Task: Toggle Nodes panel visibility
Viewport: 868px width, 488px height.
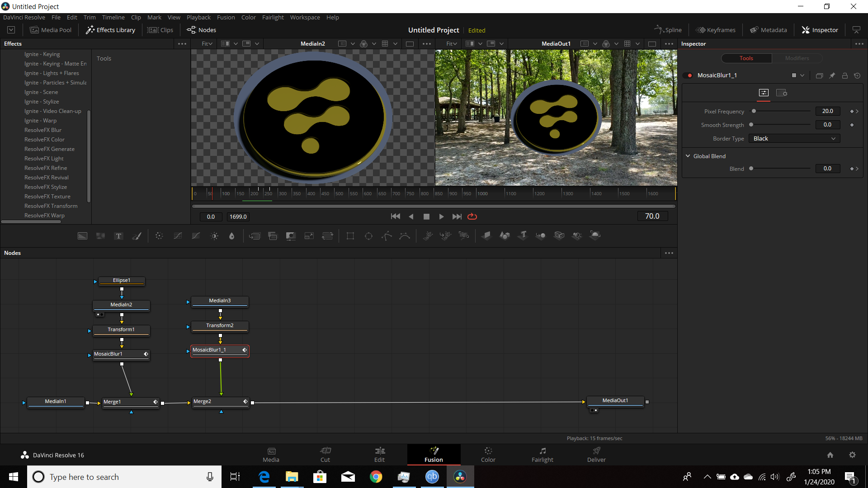Action: click(202, 30)
